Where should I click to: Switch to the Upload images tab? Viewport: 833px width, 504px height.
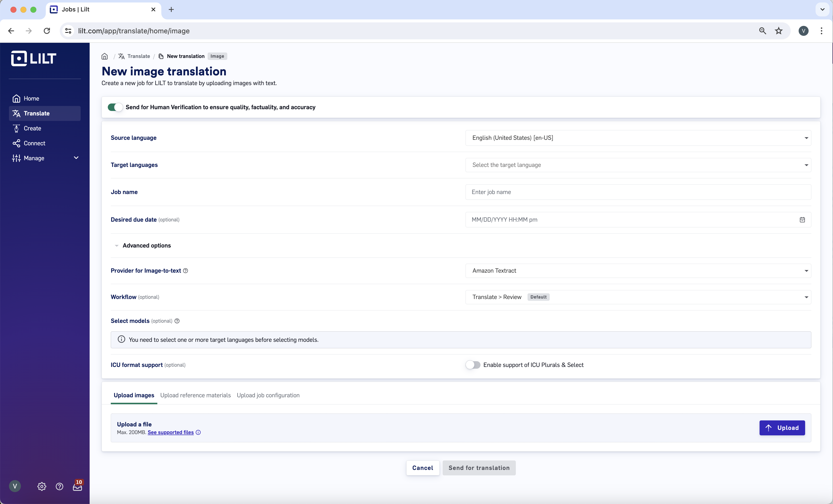(x=134, y=395)
